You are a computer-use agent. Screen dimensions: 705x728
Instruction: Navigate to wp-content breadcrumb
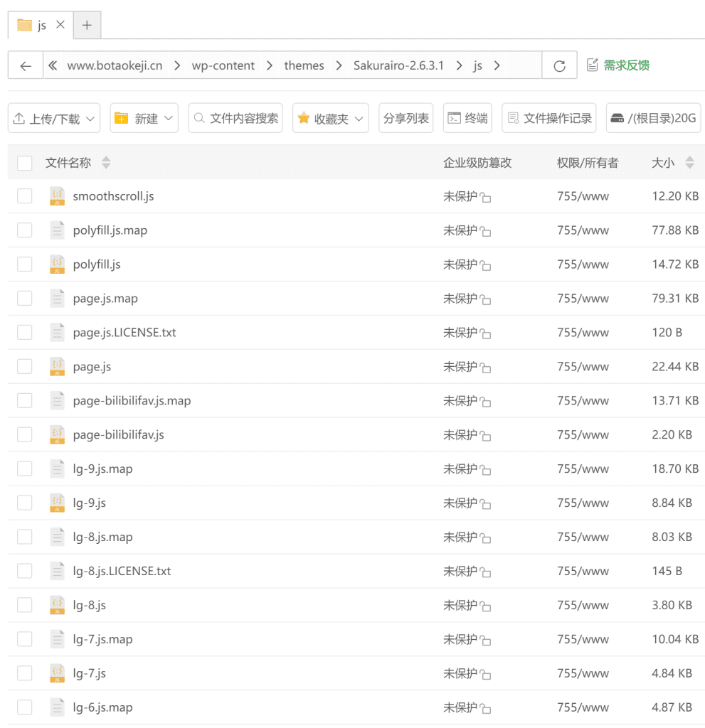pos(223,65)
